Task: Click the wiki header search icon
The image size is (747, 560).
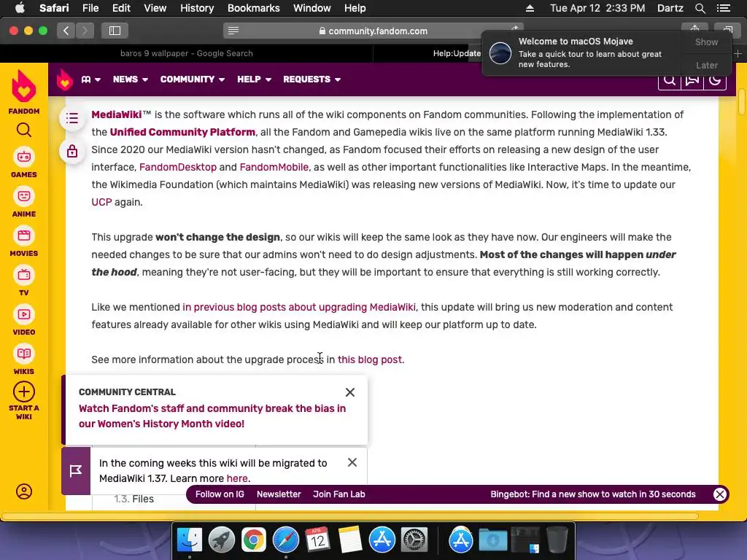Action: (670, 80)
